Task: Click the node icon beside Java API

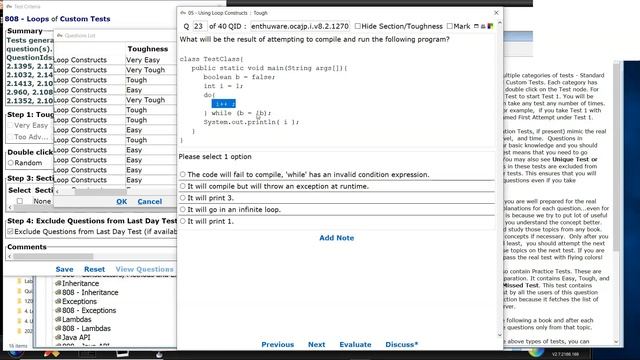Action: (58, 337)
